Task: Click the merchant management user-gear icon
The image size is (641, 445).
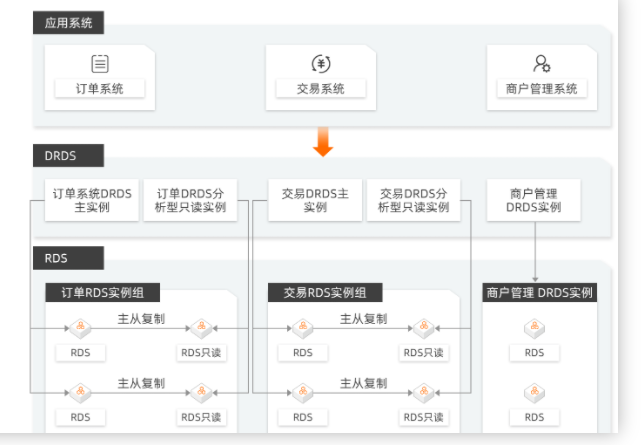Action: (542, 64)
